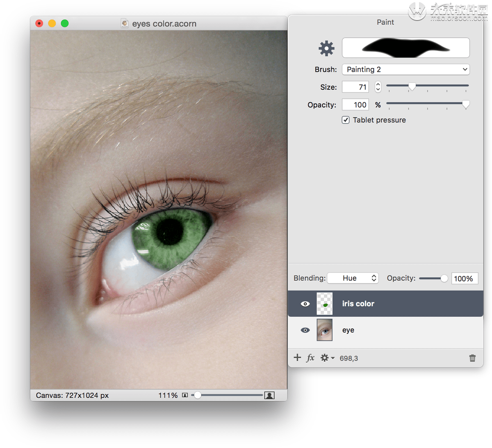Open brush settings gear in Paint panel

pyautogui.click(x=326, y=48)
